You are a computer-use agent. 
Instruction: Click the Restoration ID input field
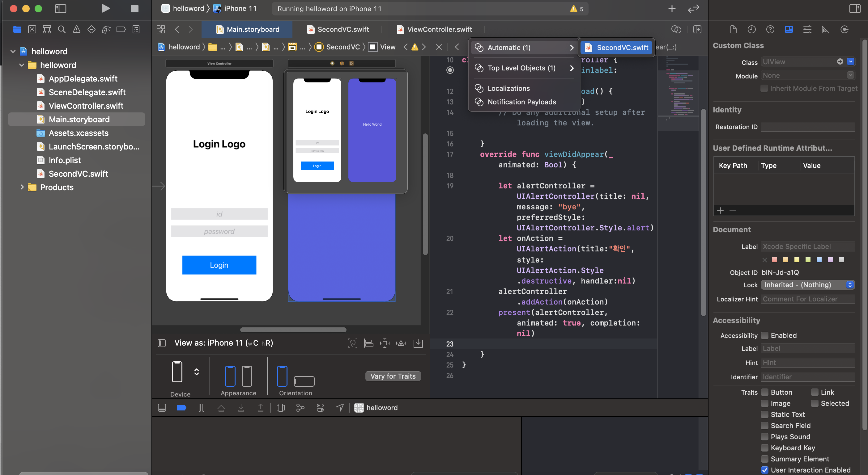tap(807, 127)
